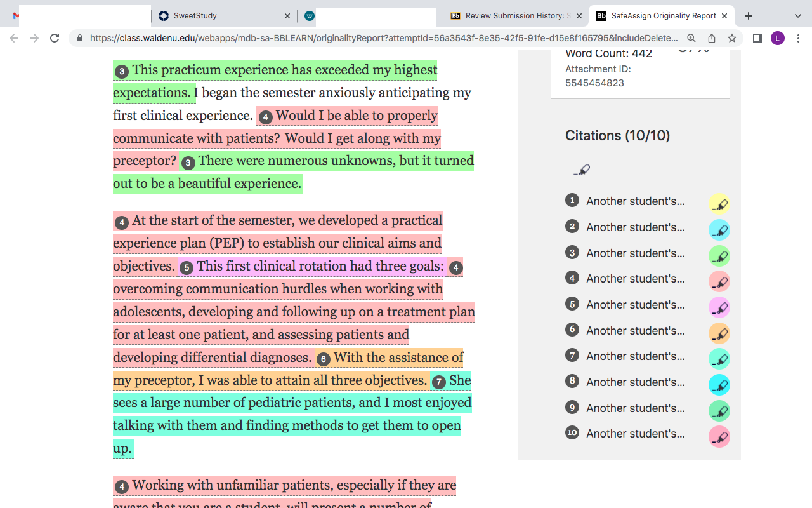
Task: Toggle green highlight for citation 3
Action: [719, 256]
